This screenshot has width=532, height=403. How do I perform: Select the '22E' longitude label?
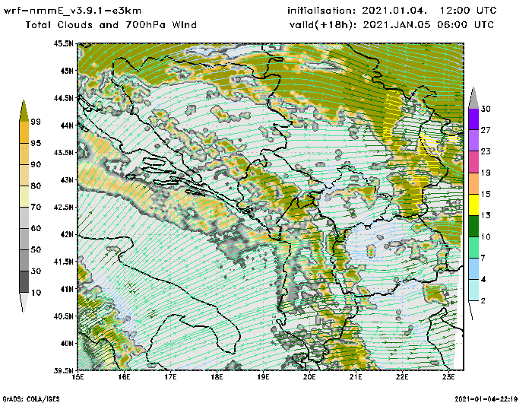(402, 377)
